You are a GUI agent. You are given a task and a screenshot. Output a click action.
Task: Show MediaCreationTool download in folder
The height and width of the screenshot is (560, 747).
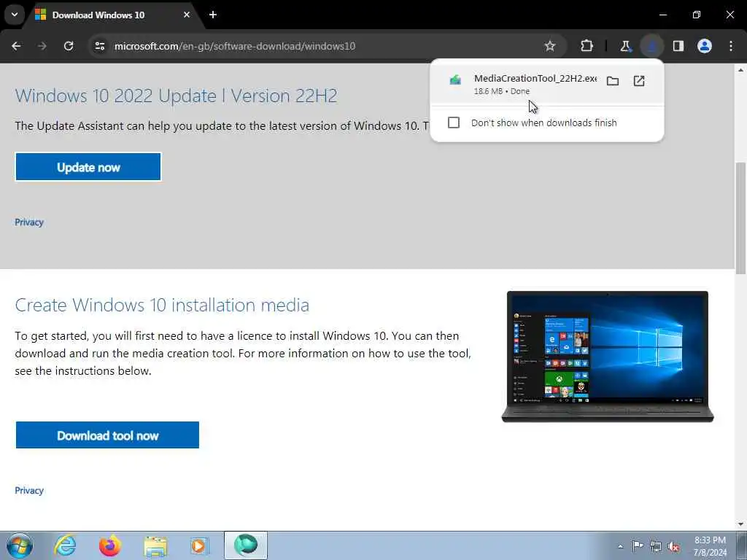coord(613,81)
